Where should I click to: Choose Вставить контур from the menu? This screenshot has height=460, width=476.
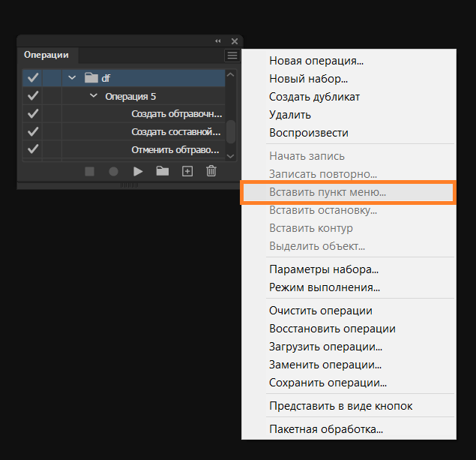click(x=349, y=228)
